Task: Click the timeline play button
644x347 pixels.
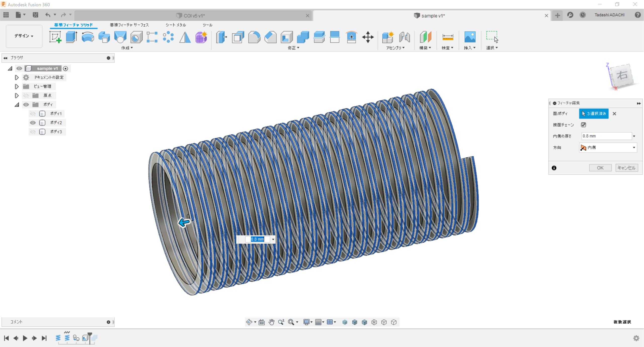Action: pyautogui.click(x=25, y=338)
